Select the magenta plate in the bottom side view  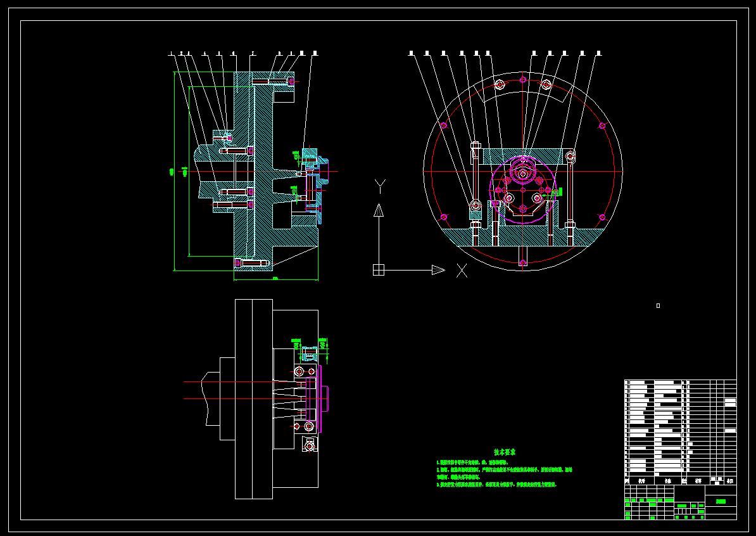tap(319, 399)
